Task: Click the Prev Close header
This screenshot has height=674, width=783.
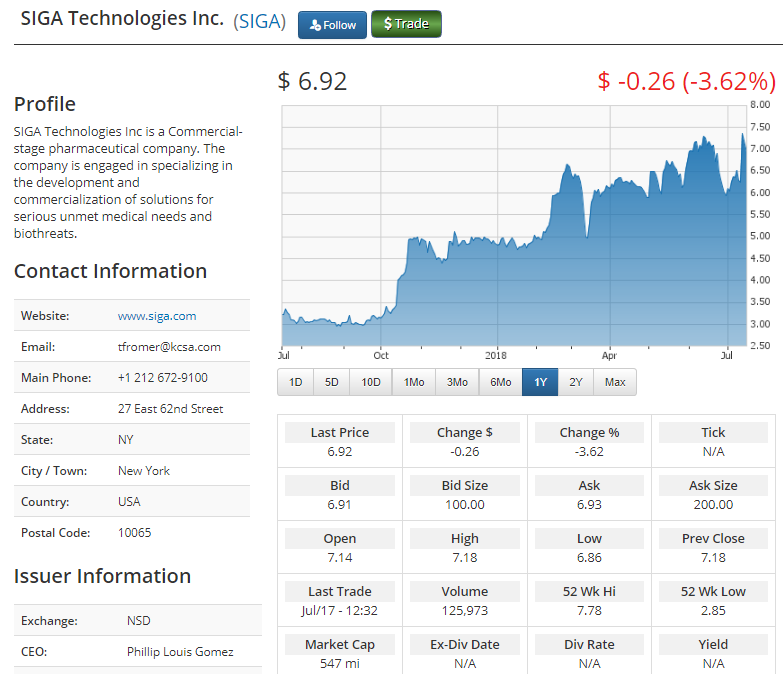Action: (713, 539)
